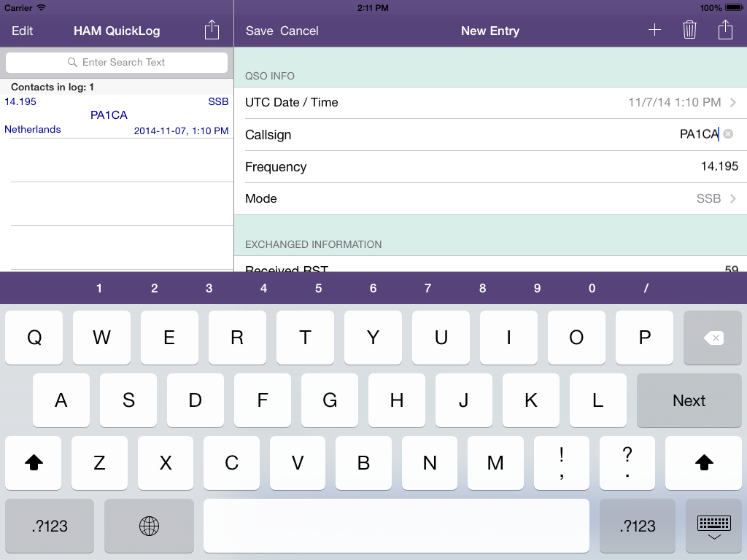Image resolution: width=747 pixels, height=560 pixels.
Task: Cancel the new entry
Action: coord(299,31)
